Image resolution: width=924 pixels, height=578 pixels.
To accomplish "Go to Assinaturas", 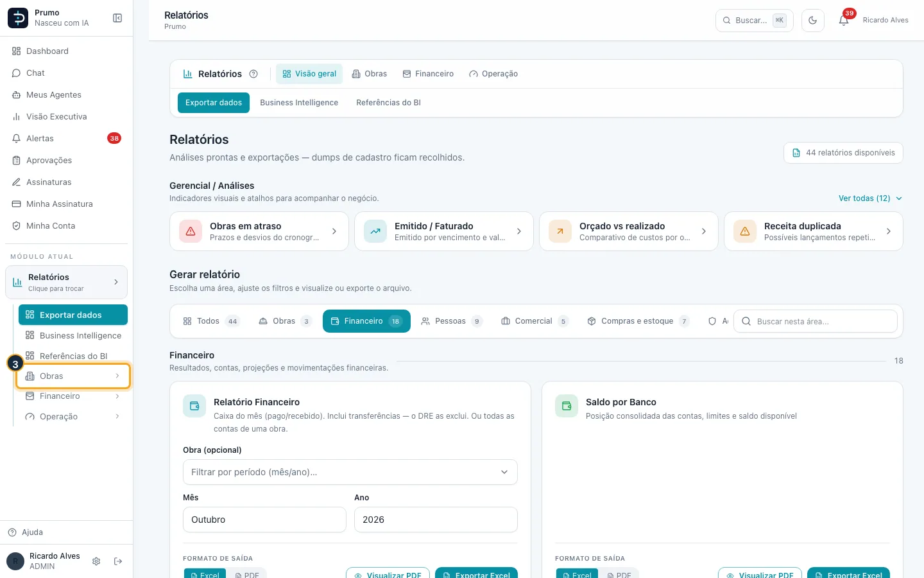I will click(x=67, y=182).
